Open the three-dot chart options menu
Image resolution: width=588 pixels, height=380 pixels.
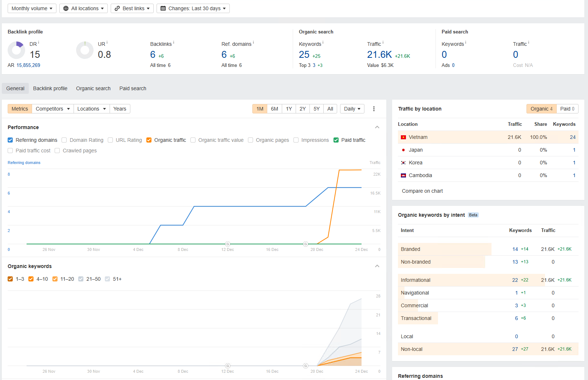click(374, 109)
